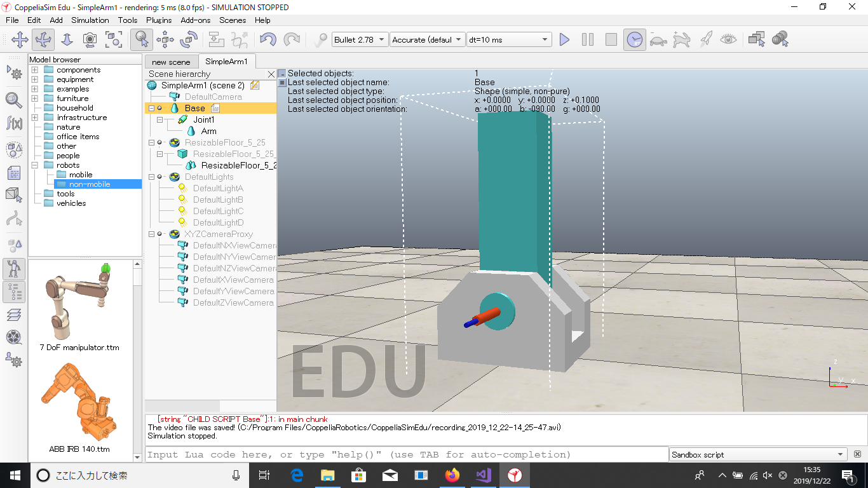Expand the equipment folder
Screen dimensions: 868x488
click(x=34, y=79)
